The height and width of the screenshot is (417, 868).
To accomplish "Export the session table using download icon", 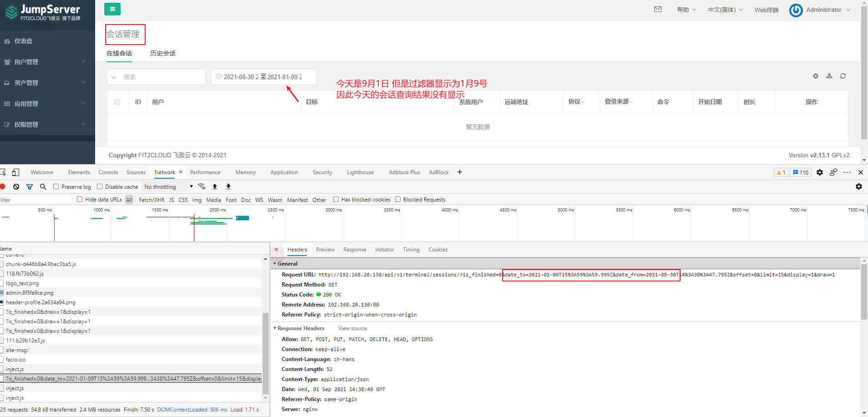I will [x=829, y=76].
